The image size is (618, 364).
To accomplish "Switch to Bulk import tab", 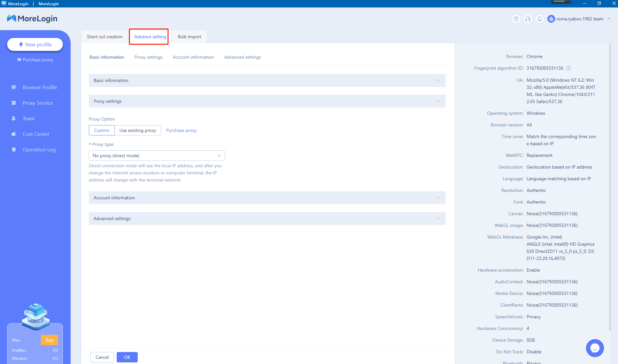I will tap(190, 37).
